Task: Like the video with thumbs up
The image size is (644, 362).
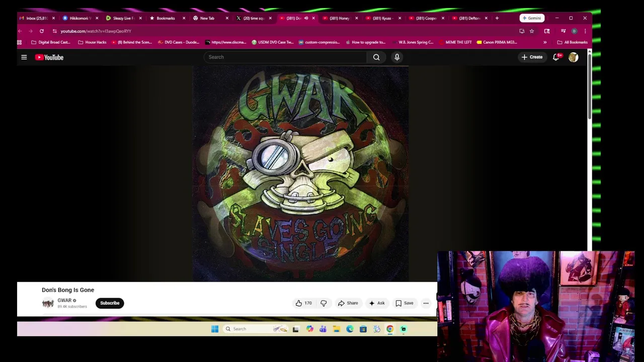Action: coord(303,303)
